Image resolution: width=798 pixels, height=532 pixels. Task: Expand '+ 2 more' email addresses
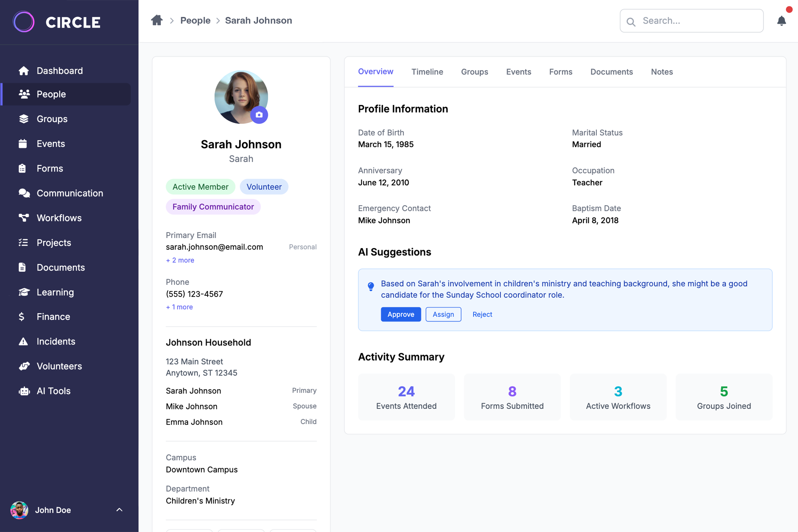[x=180, y=260]
